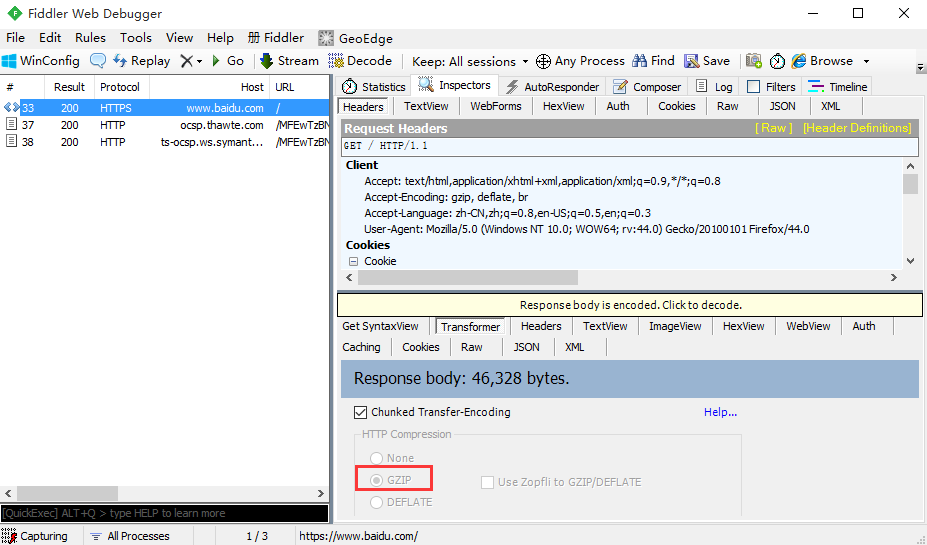The image size is (927, 545).
Task: Open the Keep: All sessions dropdown
Action: point(469,61)
